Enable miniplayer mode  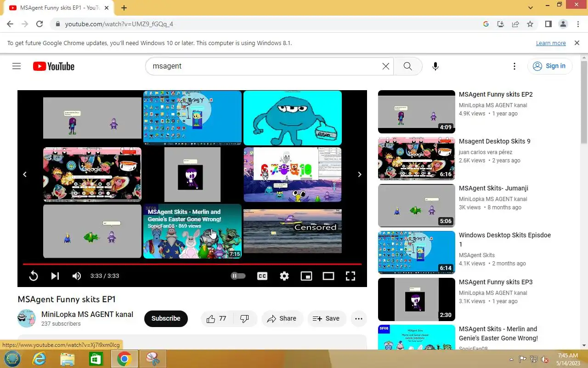(306, 276)
